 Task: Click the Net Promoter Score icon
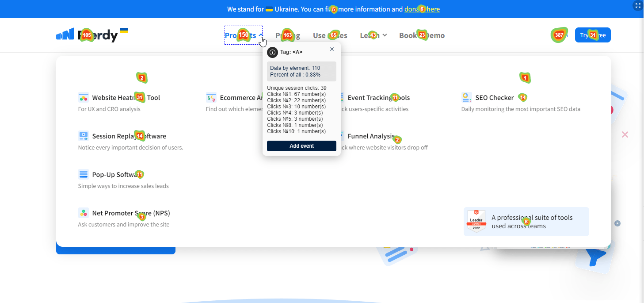click(x=84, y=213)
